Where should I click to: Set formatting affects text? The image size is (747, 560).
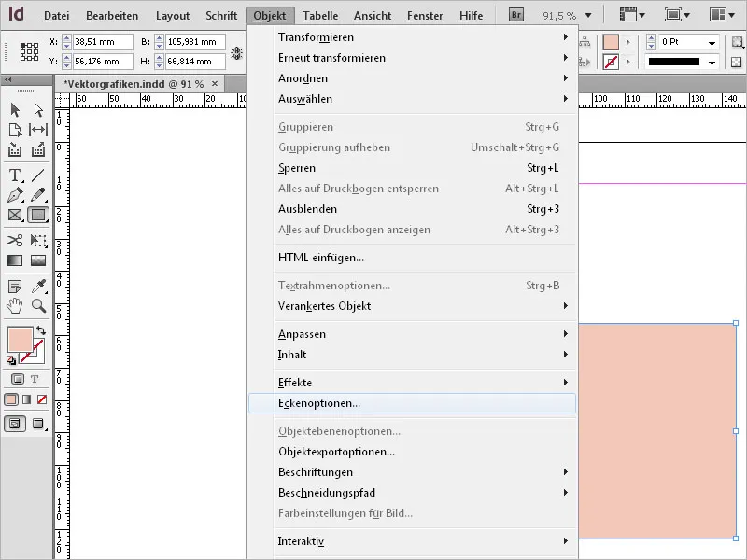tap(35, 379)
